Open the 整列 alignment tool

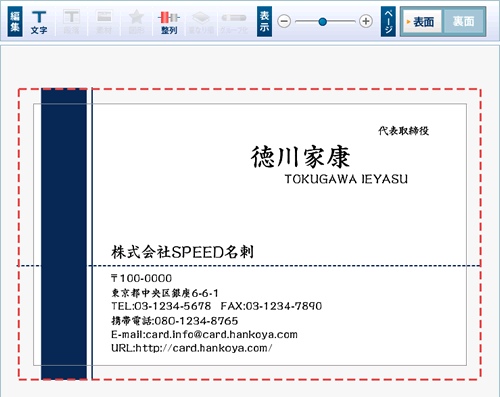pyautogui.click(x=169, y=22)
